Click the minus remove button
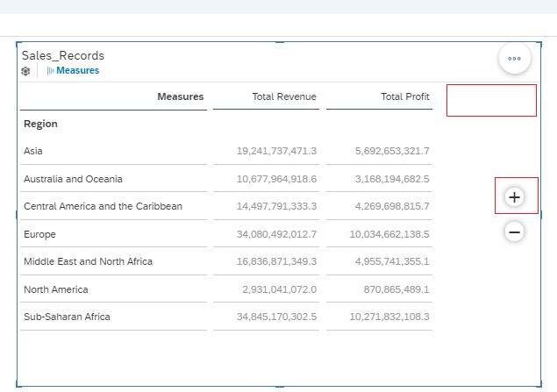Screen dimensions: 557x392 point(514,232)
